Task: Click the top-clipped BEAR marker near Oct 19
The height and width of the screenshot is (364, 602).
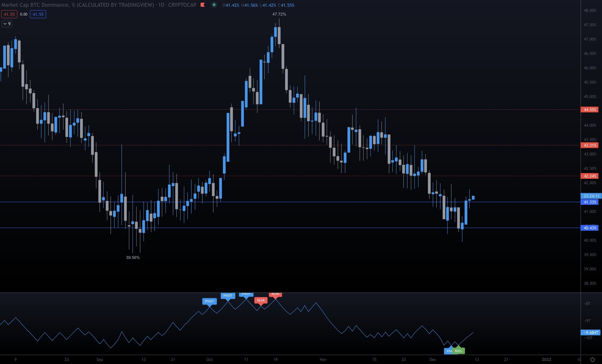Action: (x=275, y=294)
